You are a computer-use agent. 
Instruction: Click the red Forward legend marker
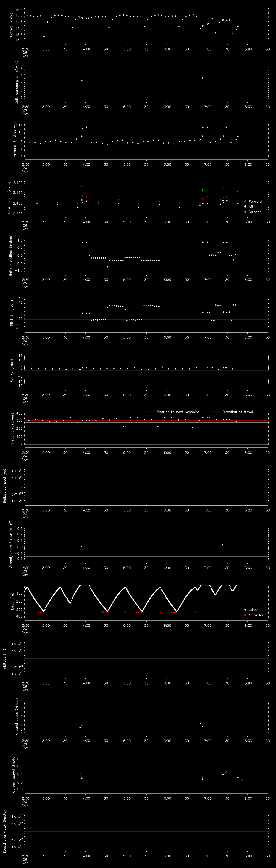(x=245, y=201)
